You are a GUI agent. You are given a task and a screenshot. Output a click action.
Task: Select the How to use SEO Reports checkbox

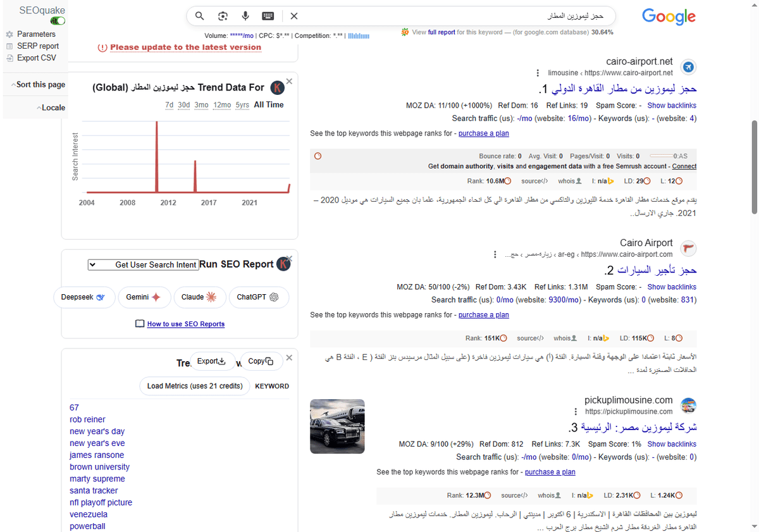click(140, 323)
